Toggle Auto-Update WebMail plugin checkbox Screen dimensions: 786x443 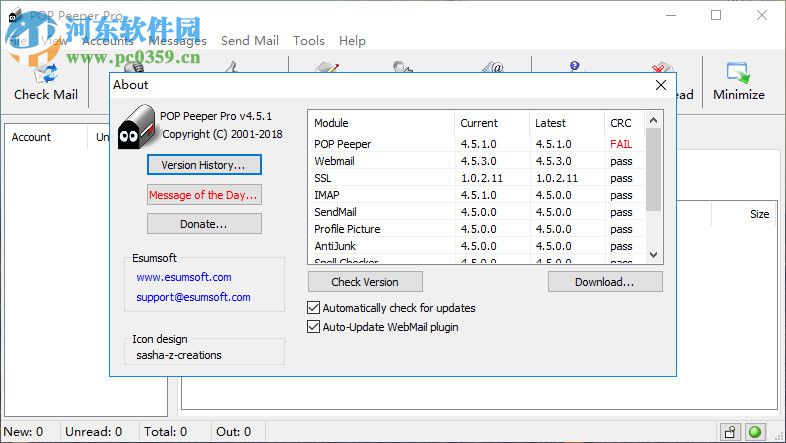(313, 327)
